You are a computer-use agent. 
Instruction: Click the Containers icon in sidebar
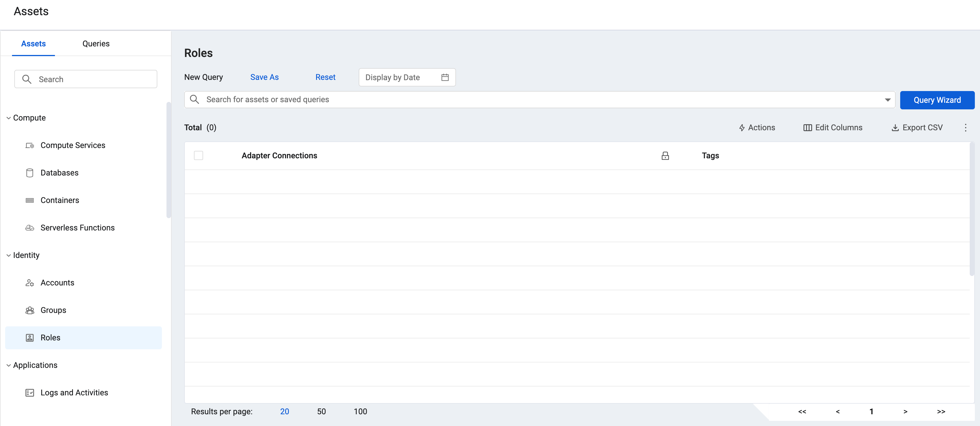tap(30, 200)
